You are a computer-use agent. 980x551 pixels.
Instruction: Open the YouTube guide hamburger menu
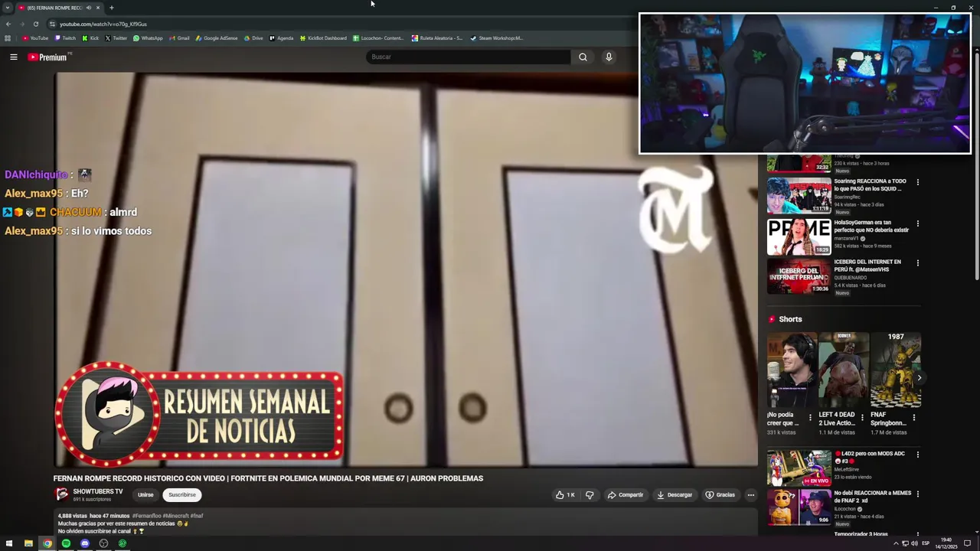(x=14, y=57)
